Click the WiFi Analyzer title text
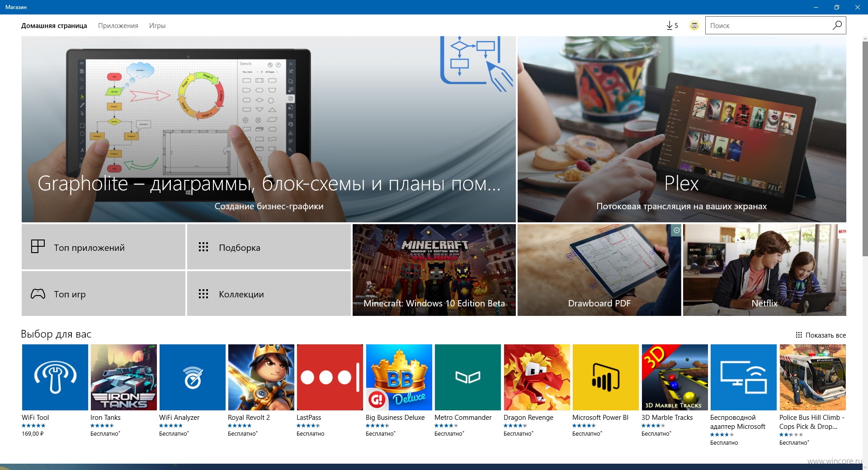 pyautogui.click(x=179, y=418)
